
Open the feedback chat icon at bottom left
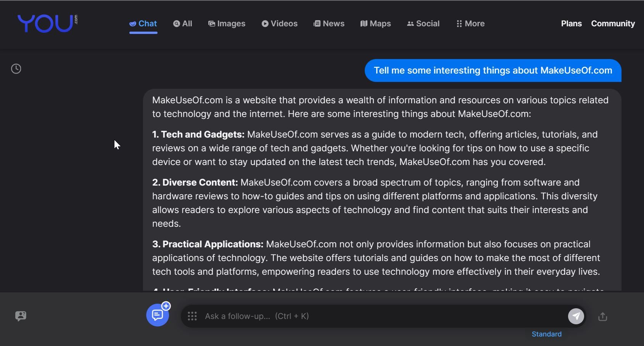pyautogui.click(x=21, y=316)
